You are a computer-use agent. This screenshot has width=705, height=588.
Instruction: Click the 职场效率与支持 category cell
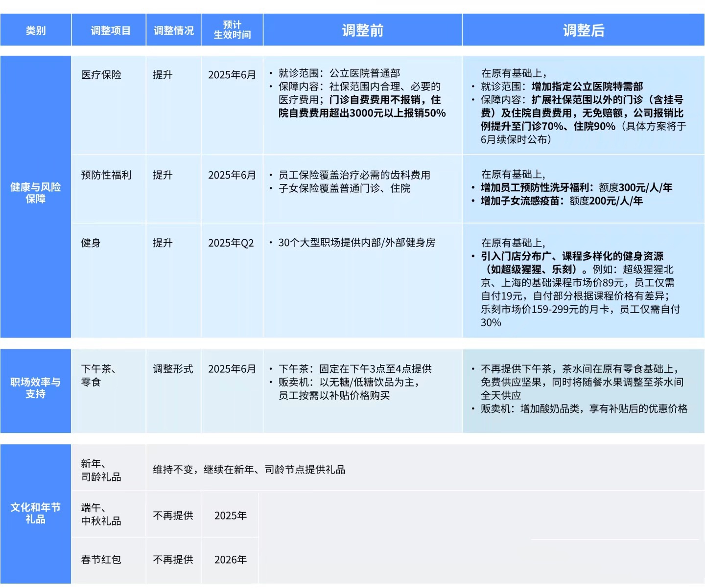(x=35, y=388)
